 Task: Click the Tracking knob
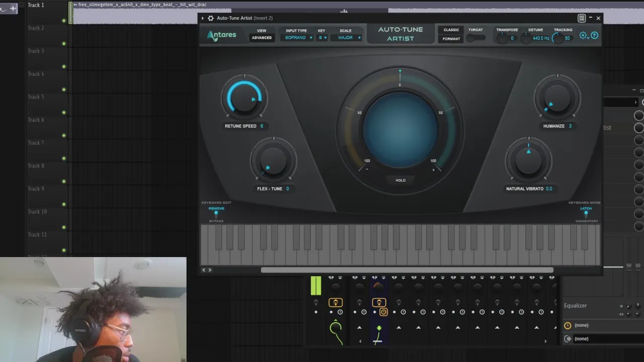(x=557, y=39)
